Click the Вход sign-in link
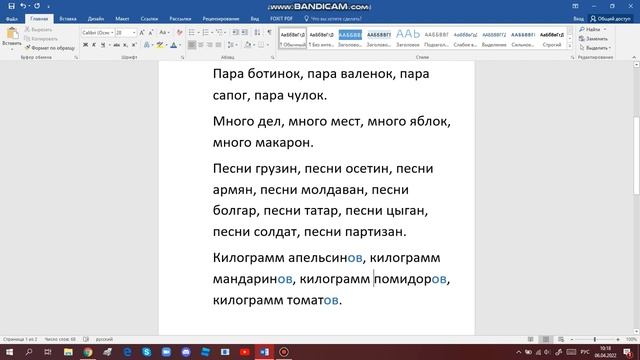Image resolution: width=640 pixels, height=360 pixels. click(578, 19)
